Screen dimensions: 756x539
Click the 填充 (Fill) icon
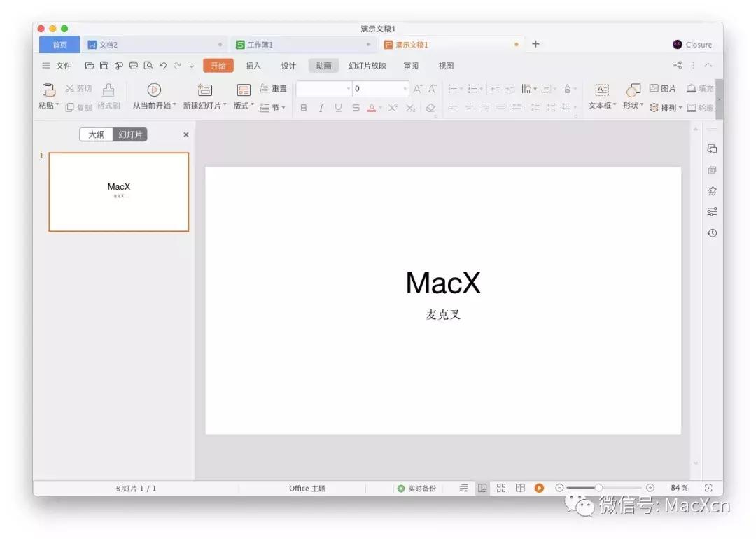(695, 88)
